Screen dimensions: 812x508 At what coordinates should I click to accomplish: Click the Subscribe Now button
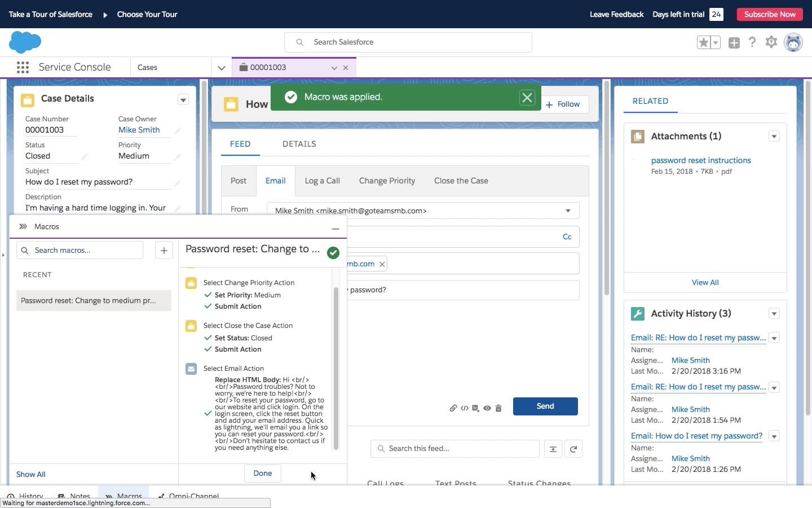tap(770, 14)
